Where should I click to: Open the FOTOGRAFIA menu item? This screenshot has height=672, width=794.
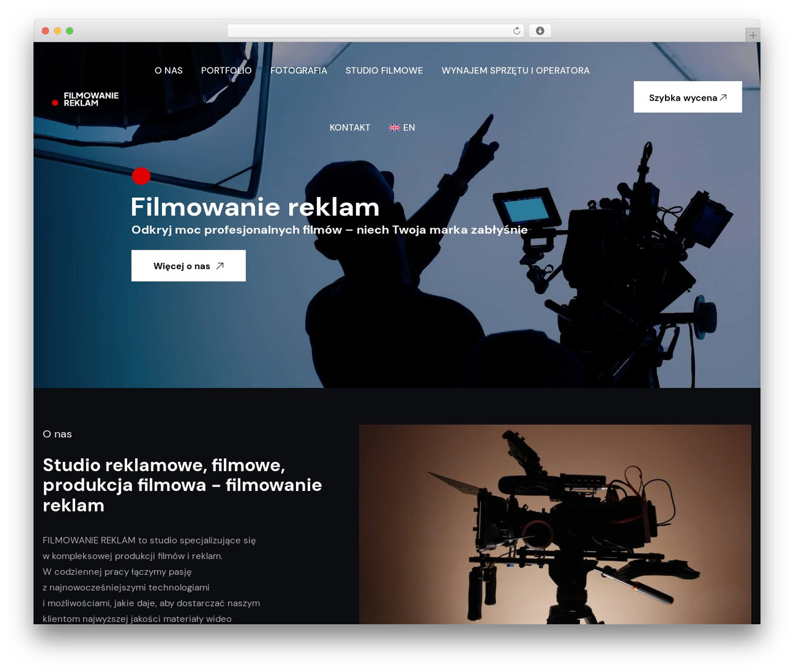[298, 71]
